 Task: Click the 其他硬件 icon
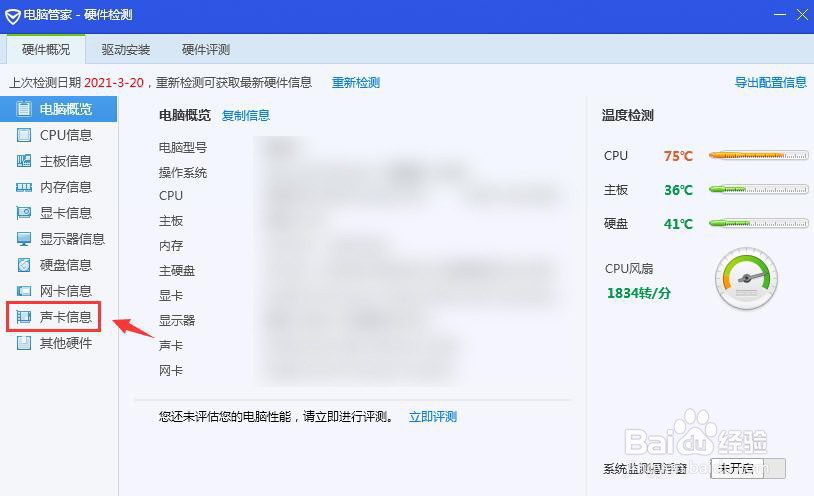point(23,343)
